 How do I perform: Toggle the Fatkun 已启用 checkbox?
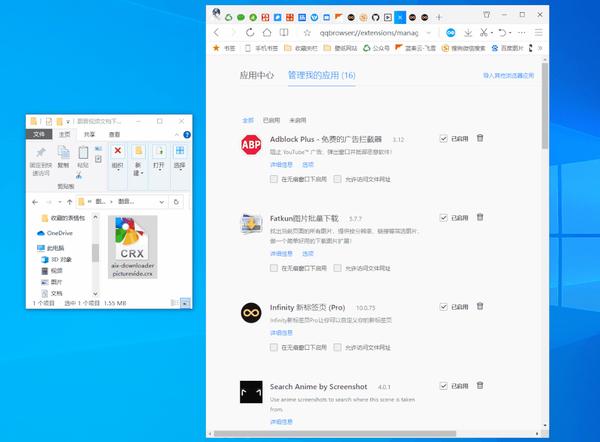(443, 218)
